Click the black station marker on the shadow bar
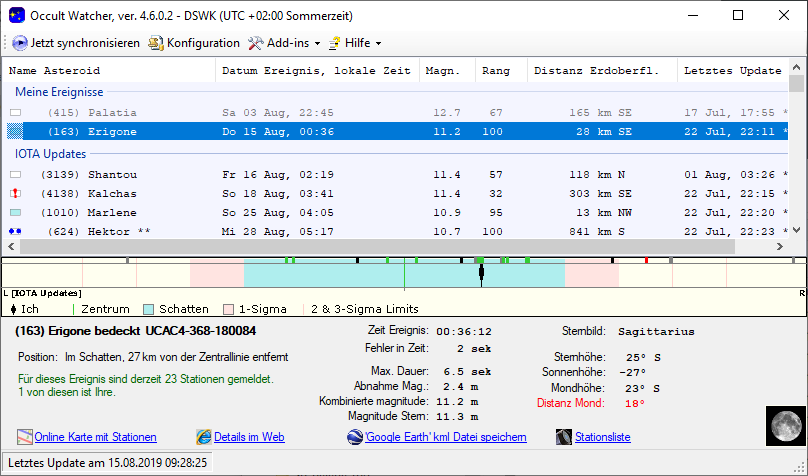The height and width of the screenshot is (476, 808). click(x=481, y=274)
